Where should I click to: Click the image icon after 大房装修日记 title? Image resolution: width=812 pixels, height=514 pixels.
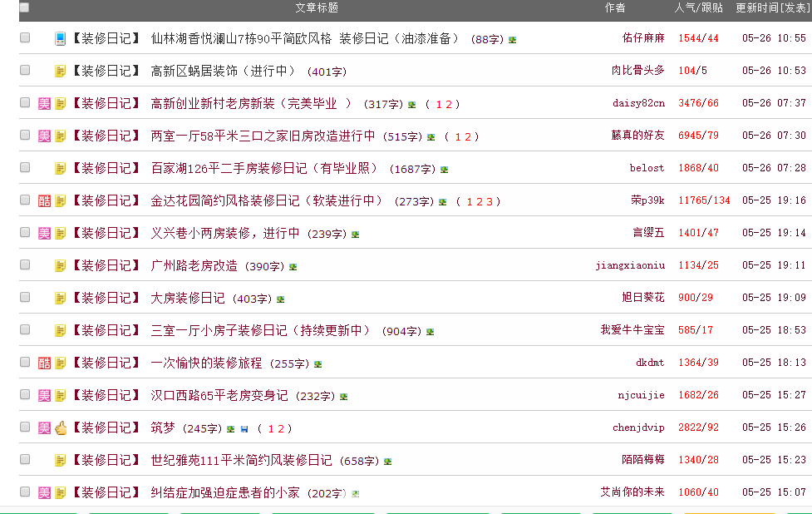click(x=281, y=299)
